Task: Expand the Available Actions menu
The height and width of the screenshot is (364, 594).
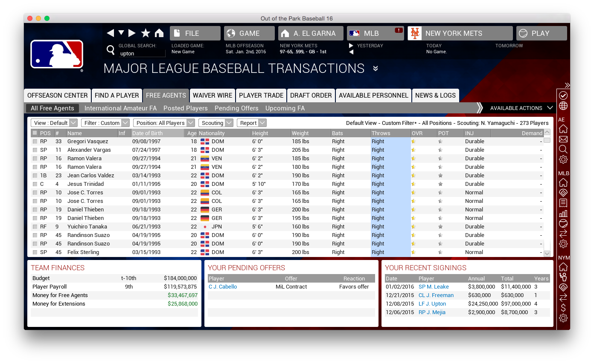Action: (521, 108)
